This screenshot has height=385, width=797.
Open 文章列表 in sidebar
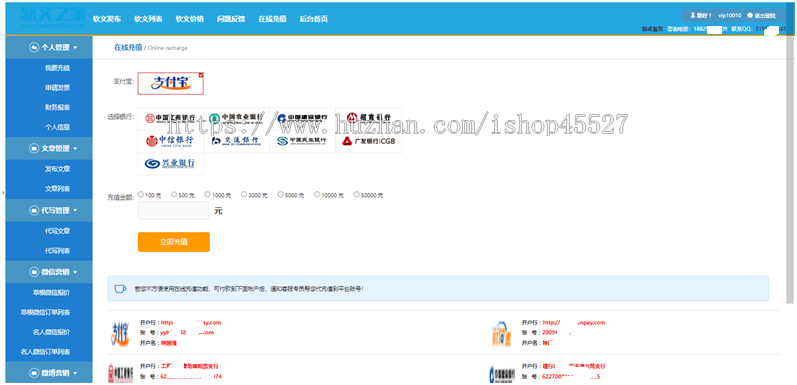click(57, 189)
